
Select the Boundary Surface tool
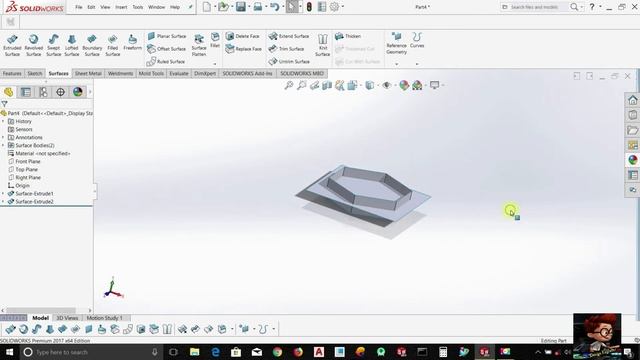(92, 45)
